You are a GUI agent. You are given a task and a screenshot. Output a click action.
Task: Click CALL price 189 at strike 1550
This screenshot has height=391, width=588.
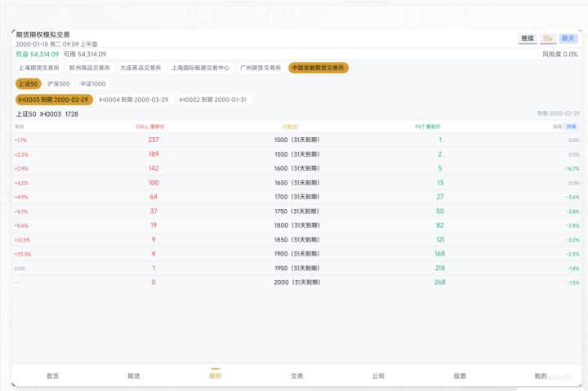(154, 154)
